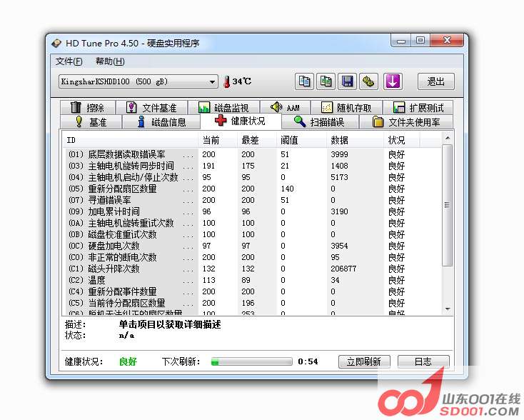Click the floppy disk save icon

pyautogui.click(x=348, y=81)
